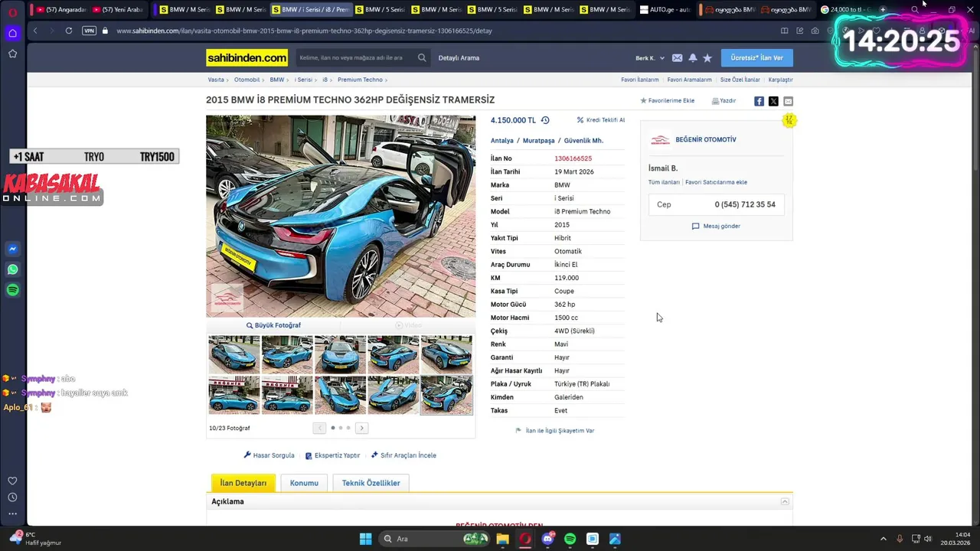980x551 pixels.
Task: Switch to Teknik Özellikler tab
Action: pos(371,483)
